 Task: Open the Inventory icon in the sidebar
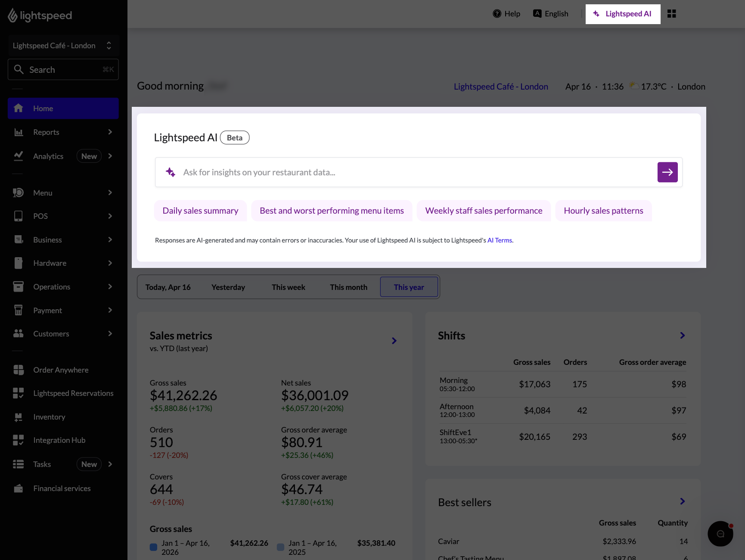coord(19,417)
